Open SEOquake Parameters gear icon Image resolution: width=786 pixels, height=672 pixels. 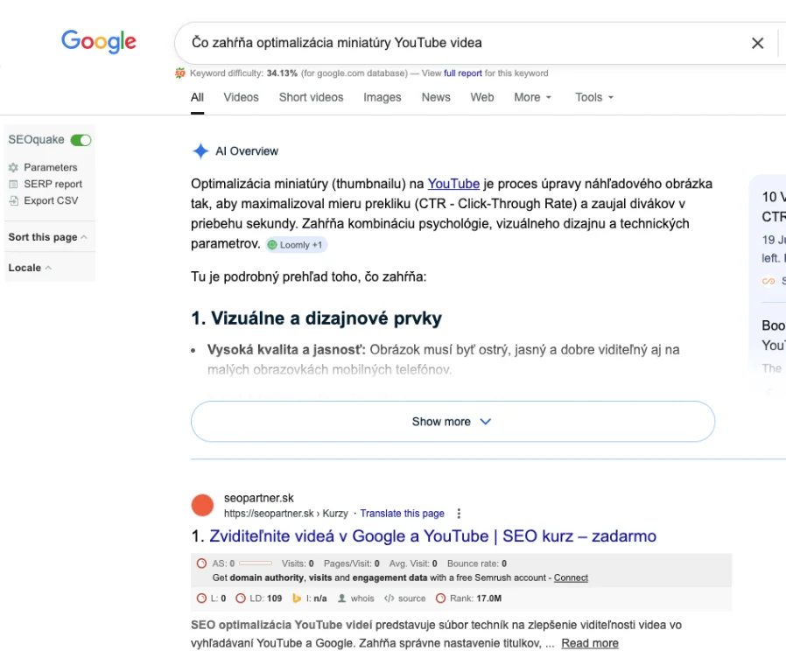pos(13,167)
